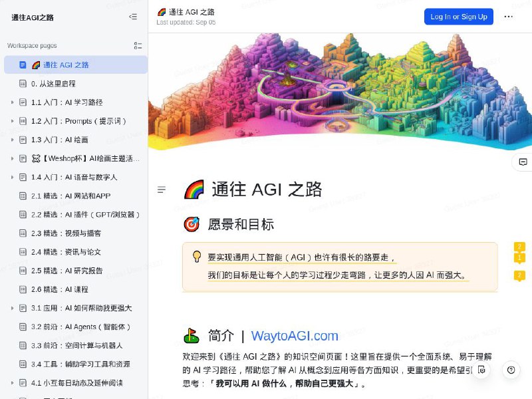Image resolution: width=532 pixels, height=399 pixels.
Task: Open the three-dot options menu at top right
Action: point(508,17)
